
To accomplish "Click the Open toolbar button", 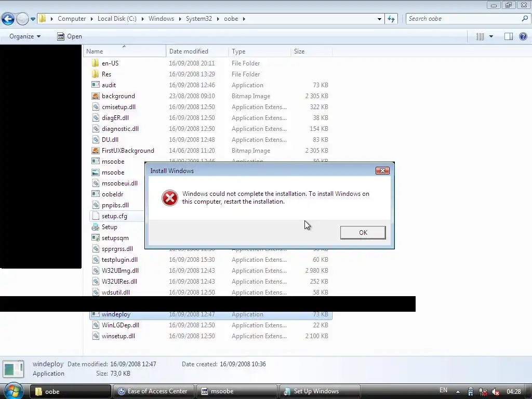I will [70, 36].
